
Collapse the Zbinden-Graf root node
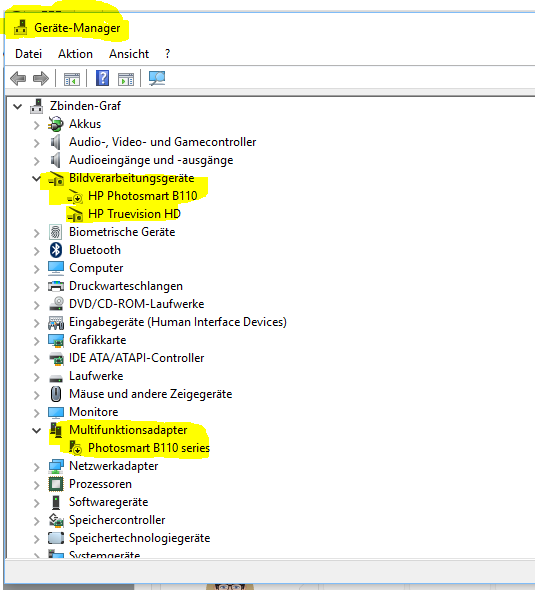coord(17,107)
